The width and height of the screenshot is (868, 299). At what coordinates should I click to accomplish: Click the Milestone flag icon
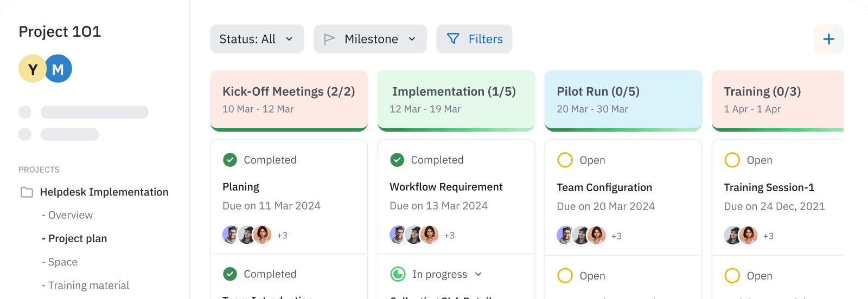click(x=329, y=39)
